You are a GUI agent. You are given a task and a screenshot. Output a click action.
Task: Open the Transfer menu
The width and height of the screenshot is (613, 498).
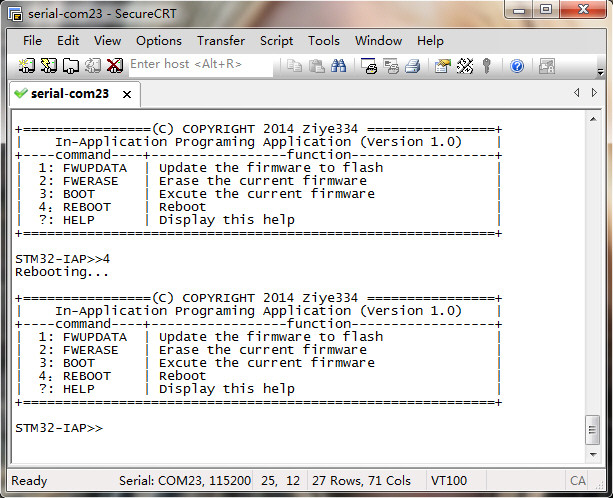click(221, 41)
